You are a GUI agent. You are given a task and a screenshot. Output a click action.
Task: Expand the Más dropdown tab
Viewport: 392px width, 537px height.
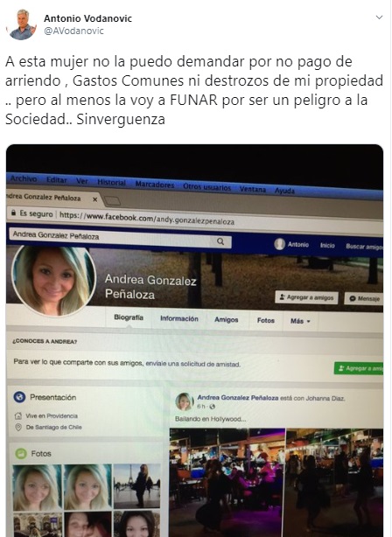(300, 321)
